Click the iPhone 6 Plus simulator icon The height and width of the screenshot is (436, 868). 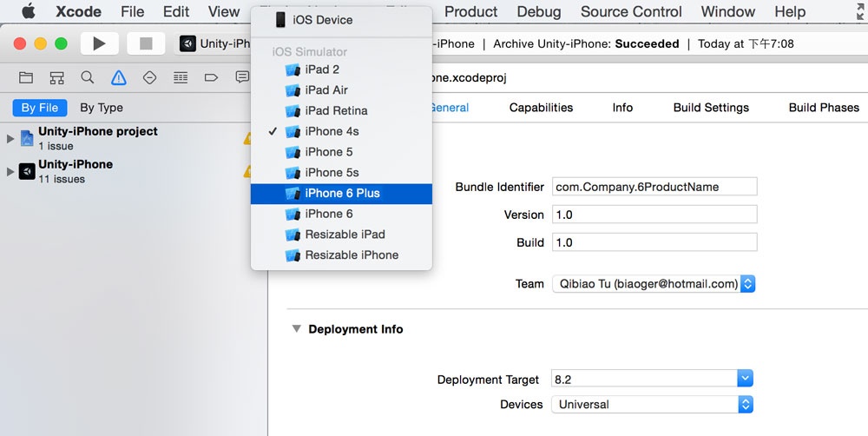293,194
